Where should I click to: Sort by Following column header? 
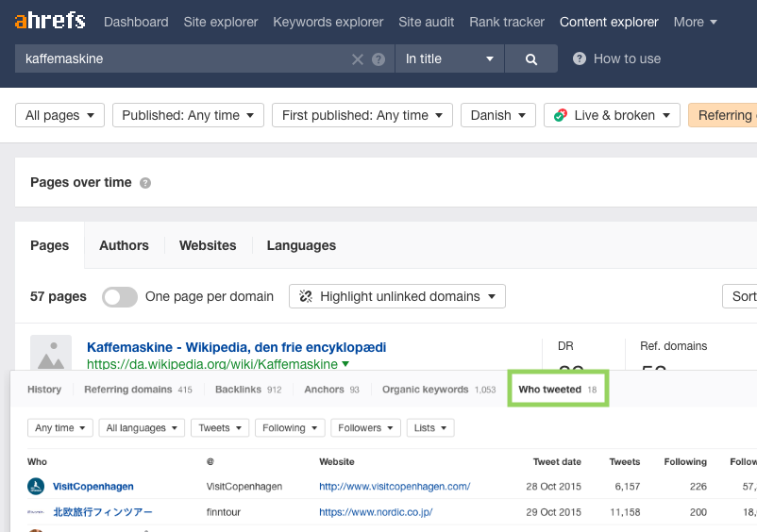coord(685,461)
